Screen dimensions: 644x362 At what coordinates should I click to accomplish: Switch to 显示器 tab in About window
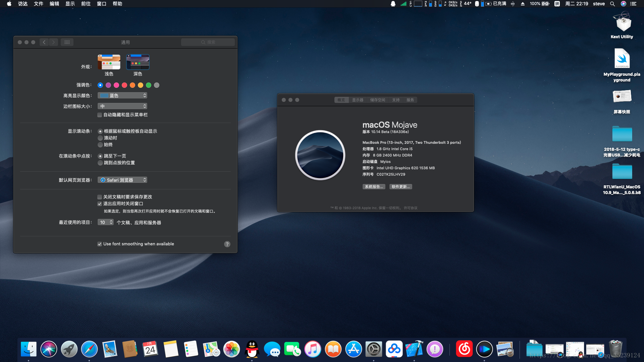tap(358, 100)
